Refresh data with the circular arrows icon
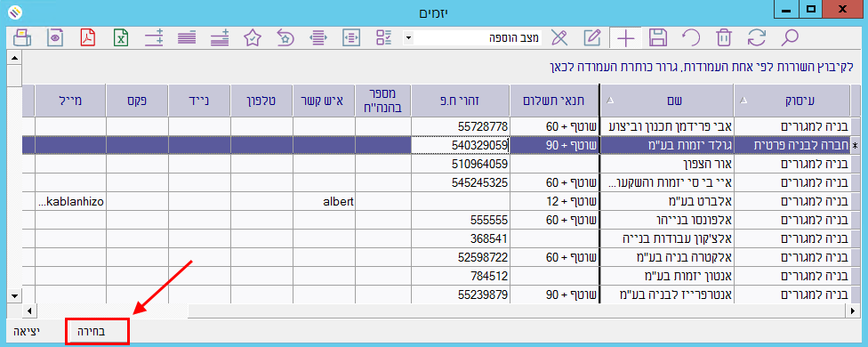This screenshot has height=347, width=868. [756, 38]
